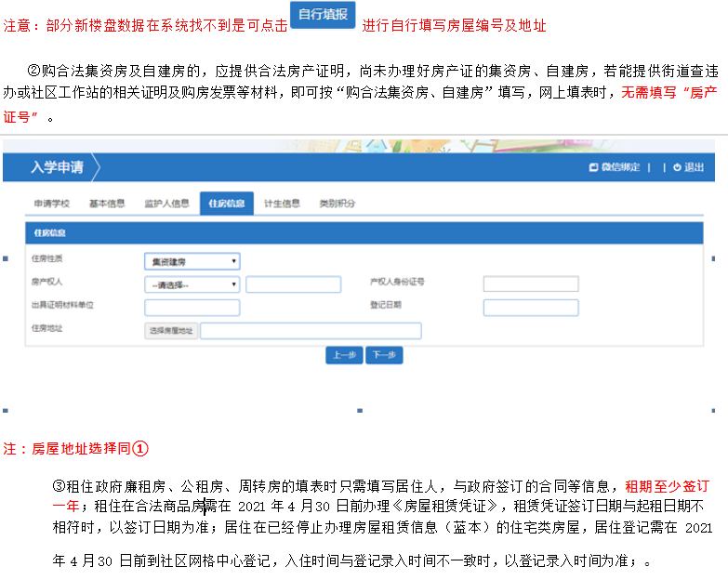Click the WeChat binding icon in the header

[593, 167]
